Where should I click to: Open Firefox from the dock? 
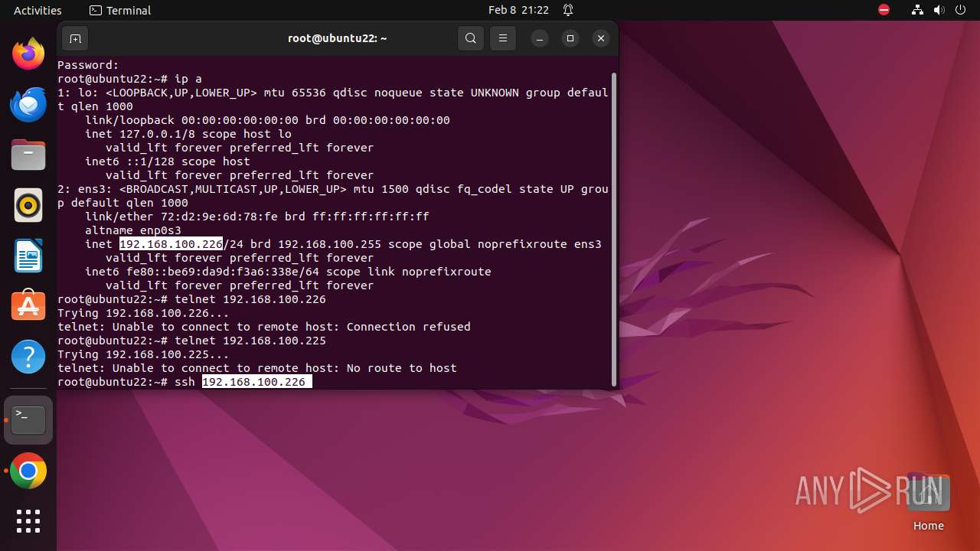28,54
